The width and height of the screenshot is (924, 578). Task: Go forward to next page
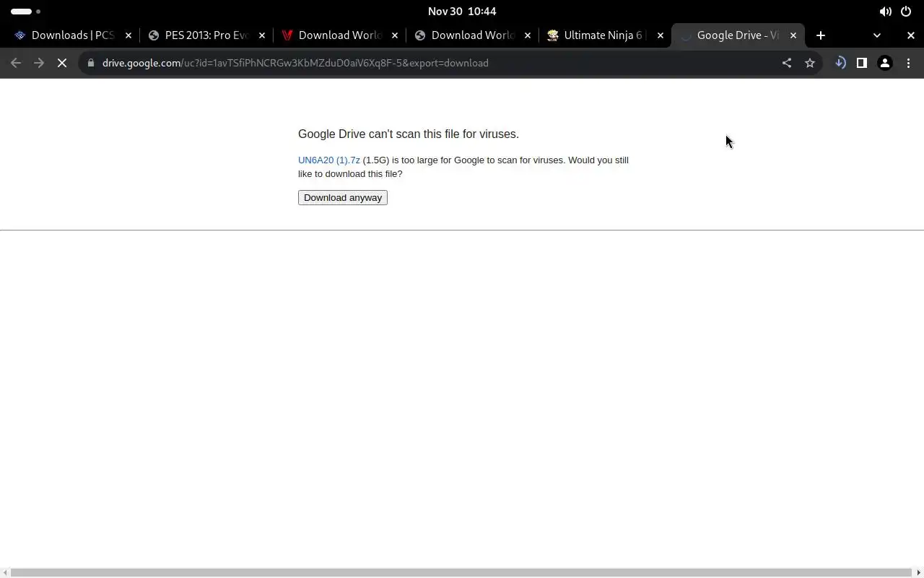[x=39, y=63]
